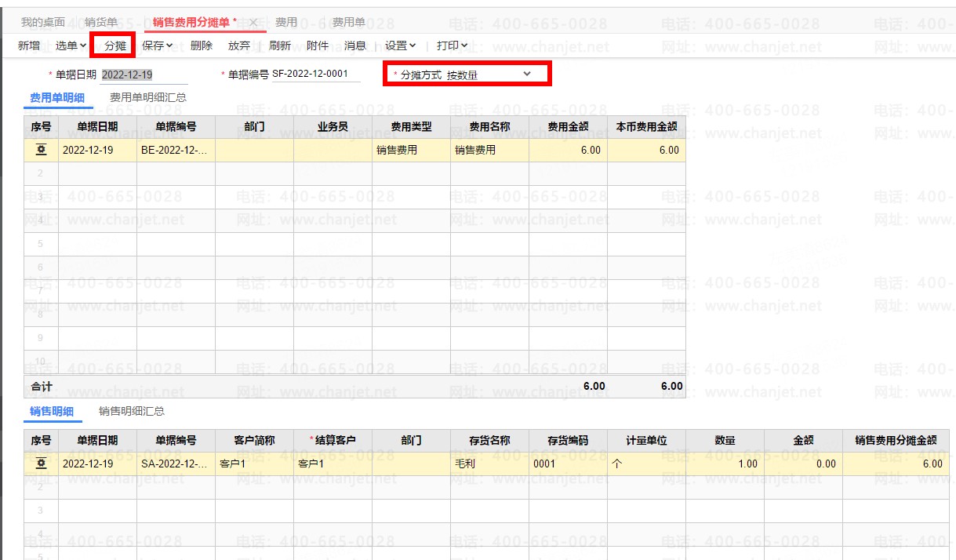Viewport: 956px width, 560px height.
Task: Click the 毛利 inventory name cell
Action: pyautogui.click(x=489, y=464)
